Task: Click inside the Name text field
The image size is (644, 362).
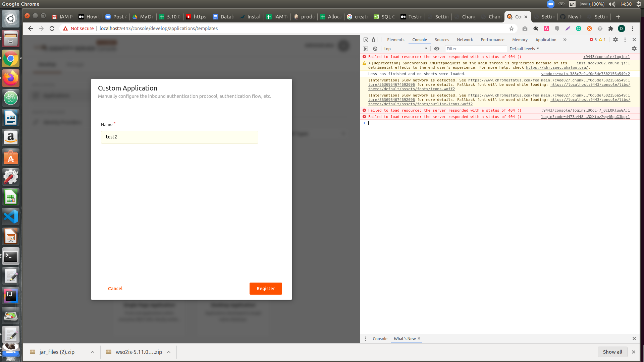Action: coord(179,137)
